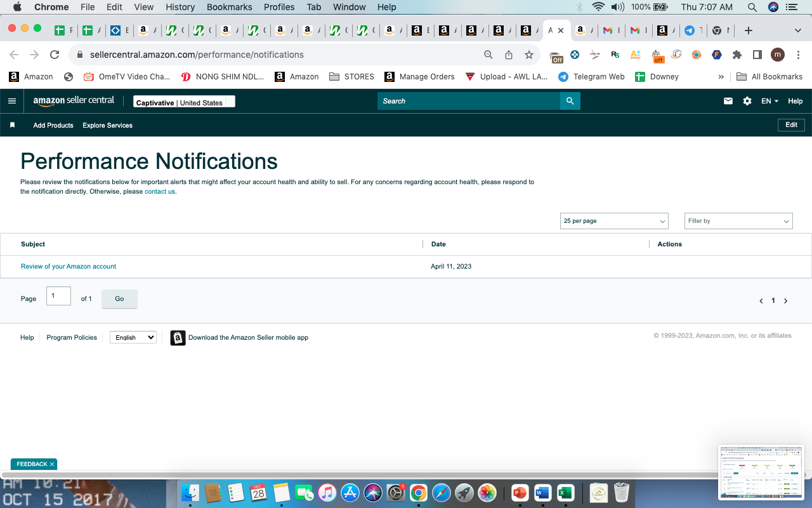
Task: Open the Program Policies footer link
Action: (72, 338)
